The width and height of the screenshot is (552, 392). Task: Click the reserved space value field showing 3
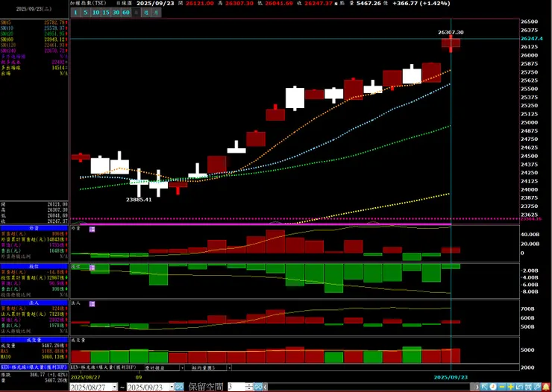[x=236, y=387]
